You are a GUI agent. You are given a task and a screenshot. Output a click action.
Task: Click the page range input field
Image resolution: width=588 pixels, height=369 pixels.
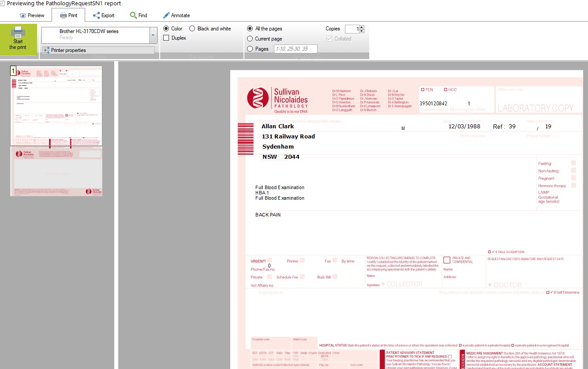coord(296,49)
